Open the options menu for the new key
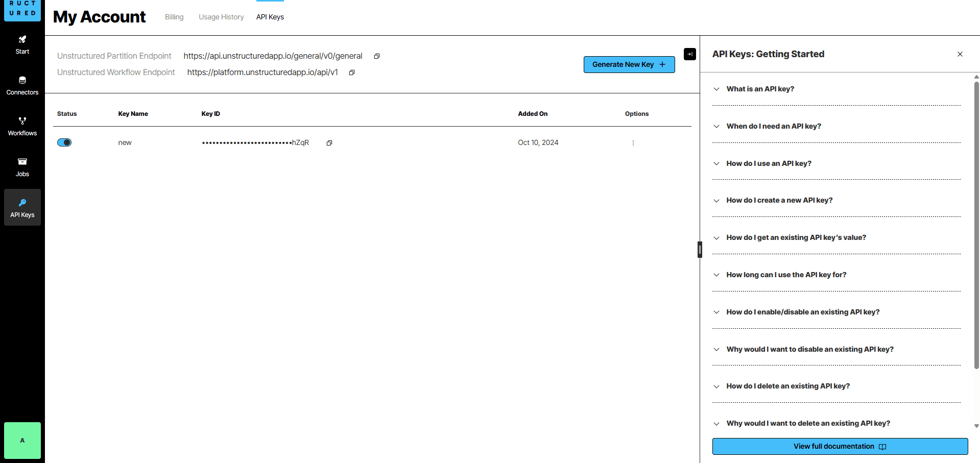The height and width of the screenshot is (463, 980). pos(633,143)
